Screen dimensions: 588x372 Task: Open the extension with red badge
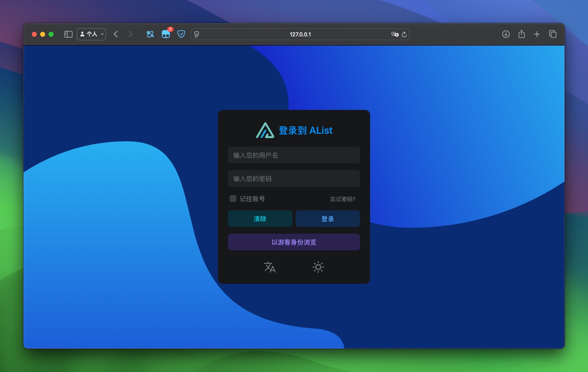(166, 33)
